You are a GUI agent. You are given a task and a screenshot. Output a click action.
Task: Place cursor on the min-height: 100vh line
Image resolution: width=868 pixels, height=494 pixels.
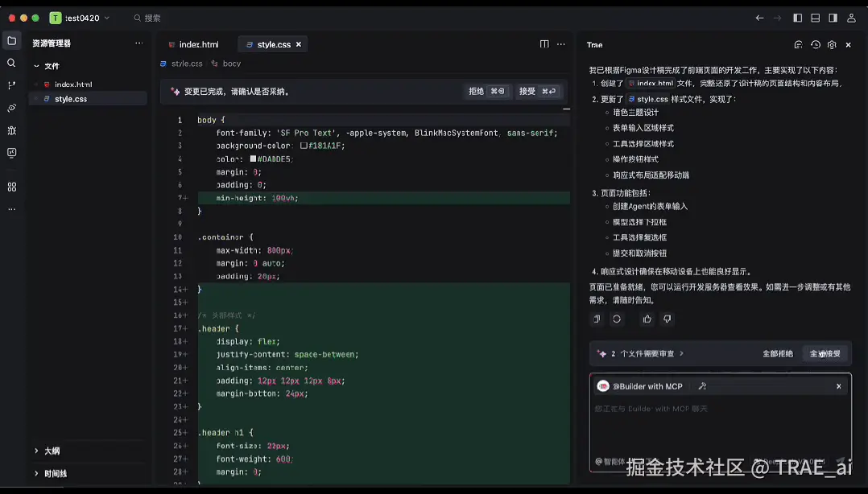pyautogui.click(x=383, y=198)
